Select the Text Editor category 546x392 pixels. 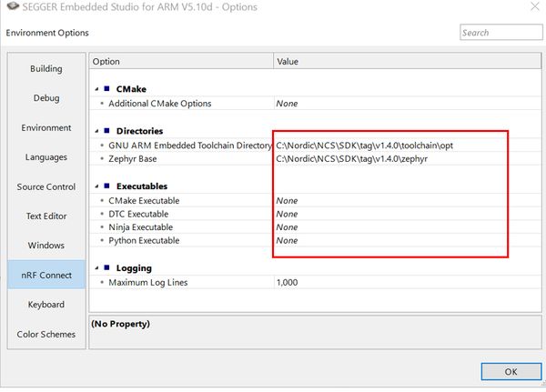[x=46, y=216]
